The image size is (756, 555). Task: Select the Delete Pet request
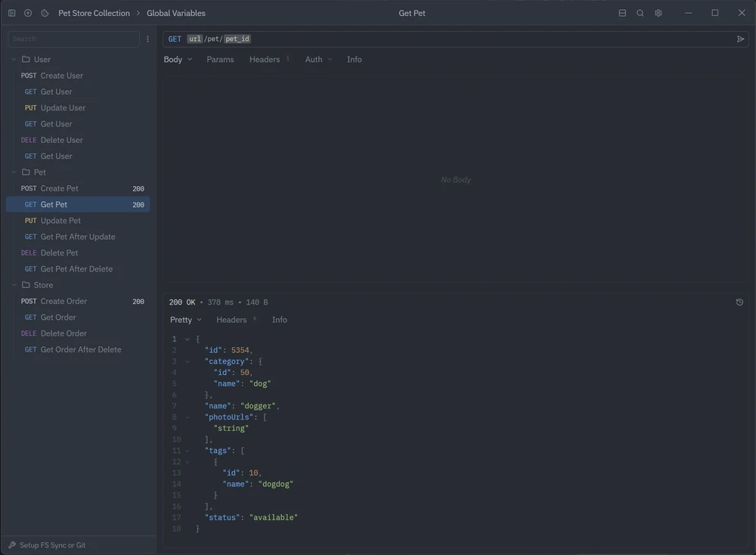78,253
